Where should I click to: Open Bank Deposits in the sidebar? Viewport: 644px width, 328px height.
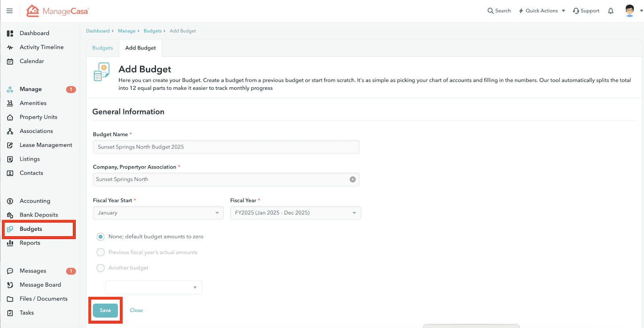(x=39, y=215)
